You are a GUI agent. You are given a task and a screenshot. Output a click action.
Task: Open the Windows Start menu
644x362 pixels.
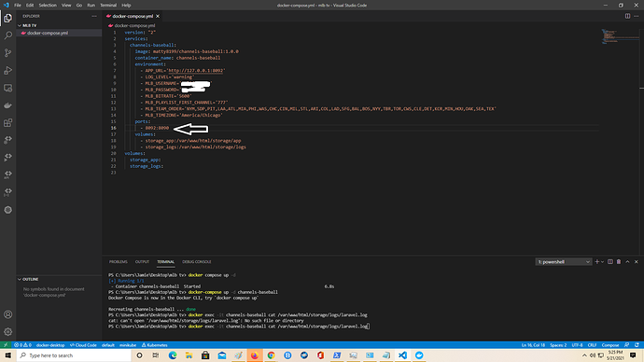click(7, 355)
